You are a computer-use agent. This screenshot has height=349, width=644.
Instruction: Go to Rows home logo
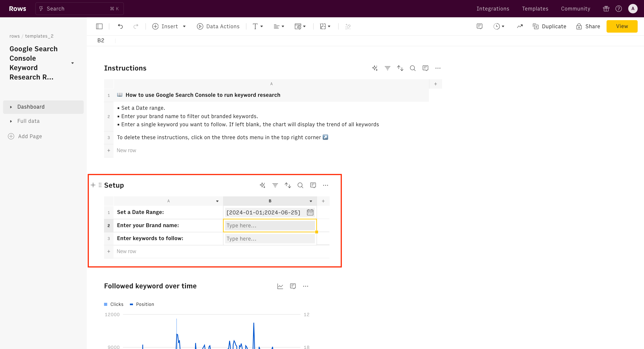pos(18,9)
